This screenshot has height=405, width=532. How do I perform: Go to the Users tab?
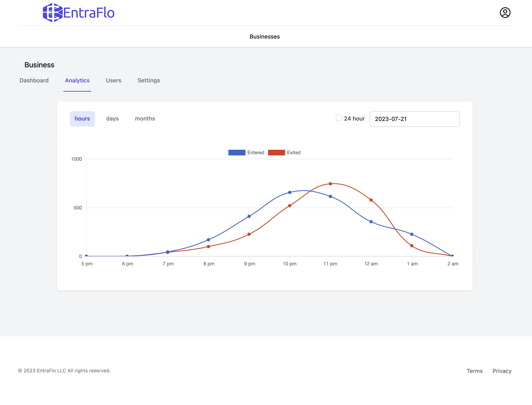coord(113,80)
